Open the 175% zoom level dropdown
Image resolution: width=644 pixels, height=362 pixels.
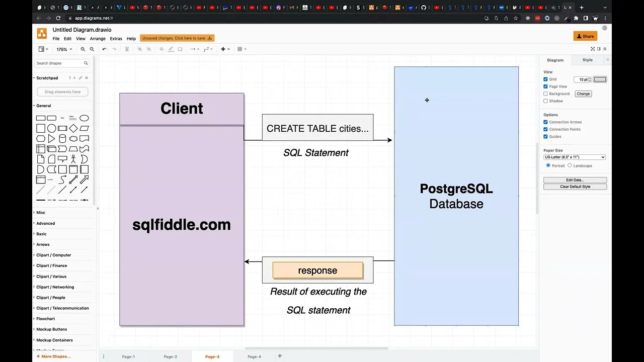tap(64, 49)
